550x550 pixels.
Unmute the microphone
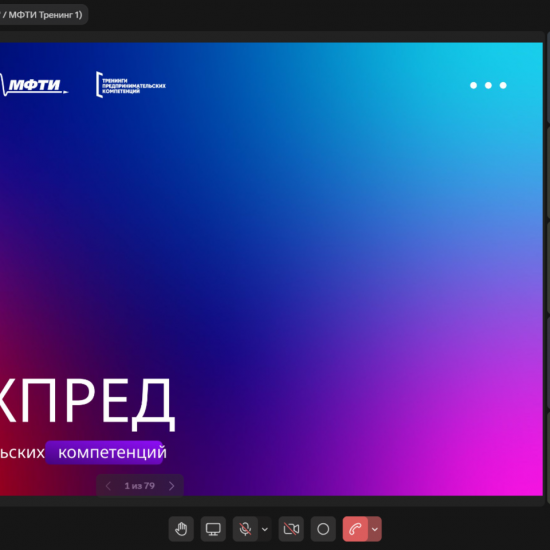245,529
